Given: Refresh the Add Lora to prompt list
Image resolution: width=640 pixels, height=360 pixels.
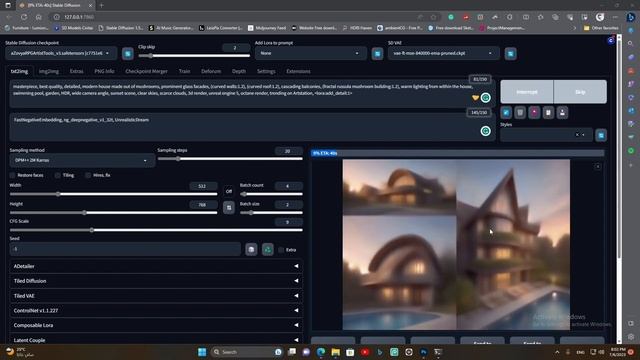Looking at the screenshot, I should point(378,53).
